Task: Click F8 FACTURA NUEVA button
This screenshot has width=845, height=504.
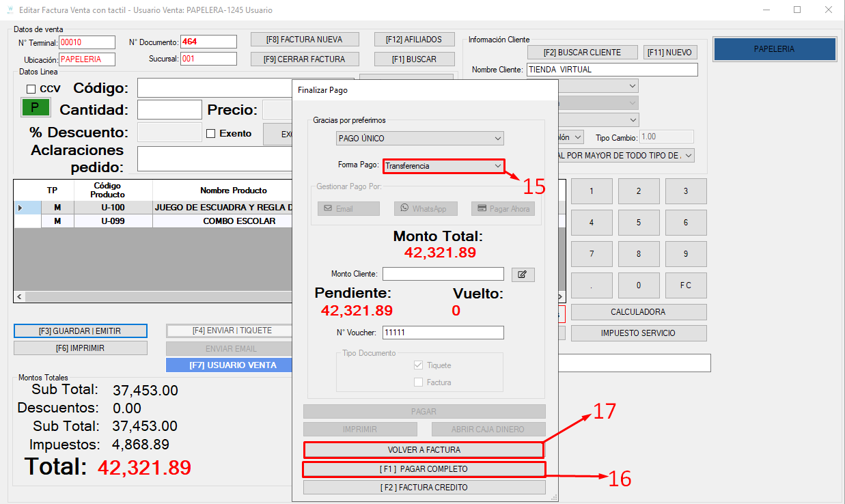Action: [304, 40]
